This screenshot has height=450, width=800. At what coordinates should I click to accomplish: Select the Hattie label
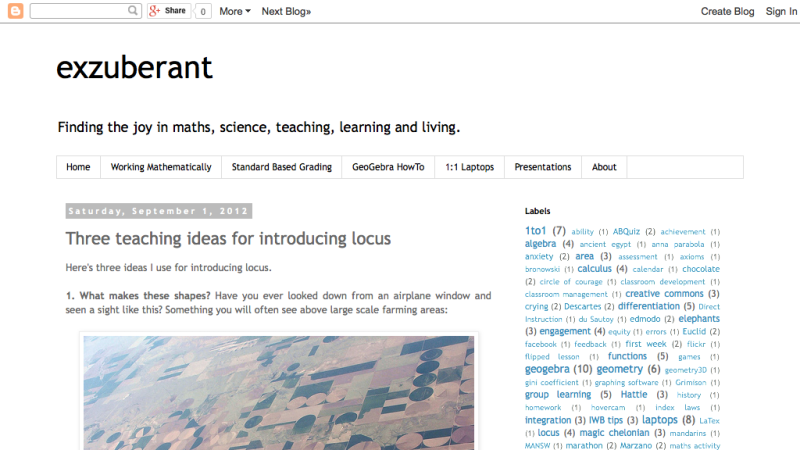[634, 394]
